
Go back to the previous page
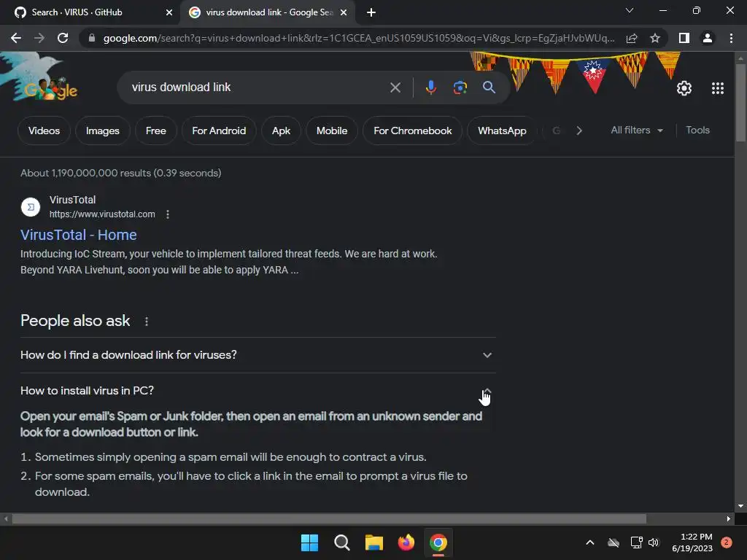[x=16, y=38]
